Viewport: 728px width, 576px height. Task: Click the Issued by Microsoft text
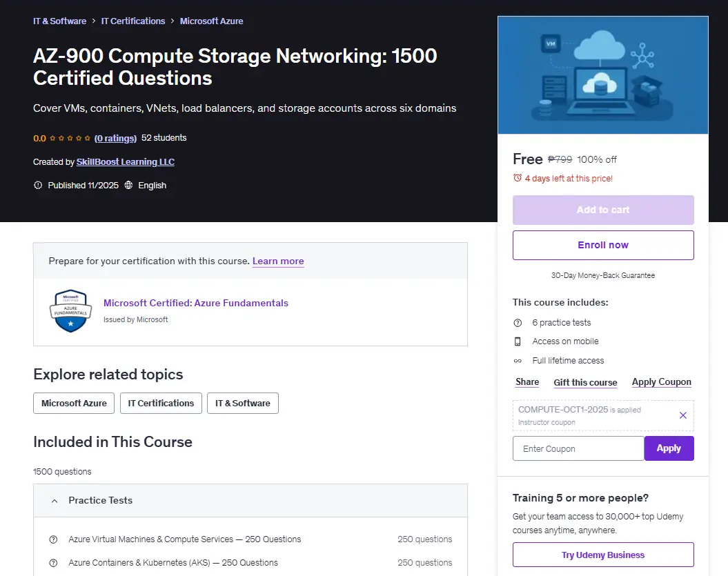(x=135, y=319)
